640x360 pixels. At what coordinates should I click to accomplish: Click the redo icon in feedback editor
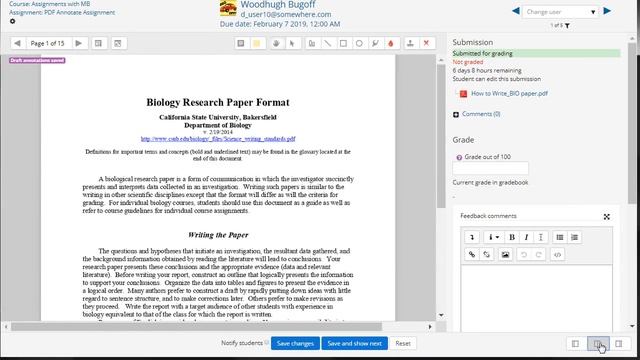pyautogui.click(x=539, y=255)
